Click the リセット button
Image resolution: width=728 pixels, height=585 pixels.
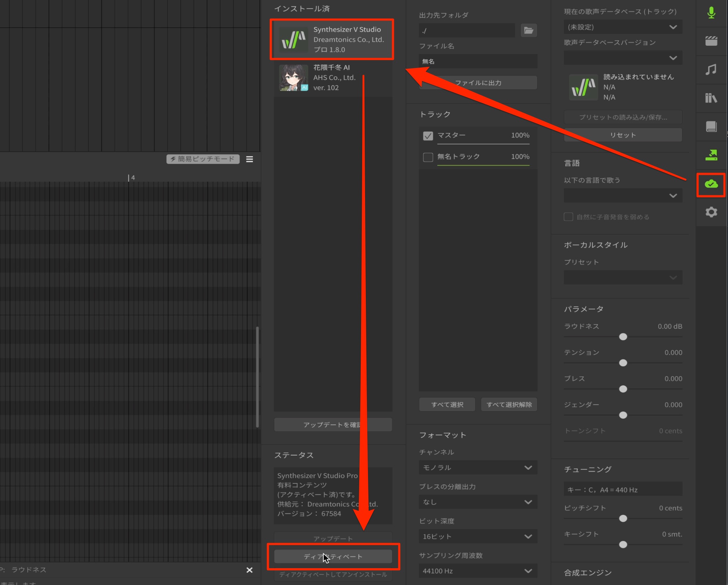click(623, 135)
